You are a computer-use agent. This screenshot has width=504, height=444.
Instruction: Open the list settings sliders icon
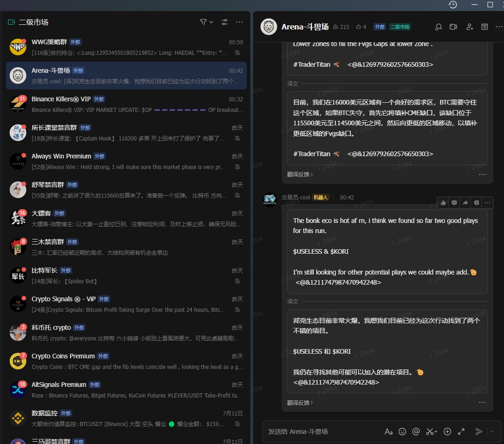click(x=224, y=22)
